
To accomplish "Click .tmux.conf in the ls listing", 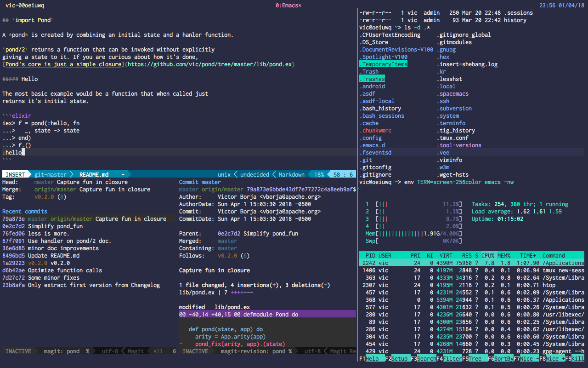I will tap(453, 138).
